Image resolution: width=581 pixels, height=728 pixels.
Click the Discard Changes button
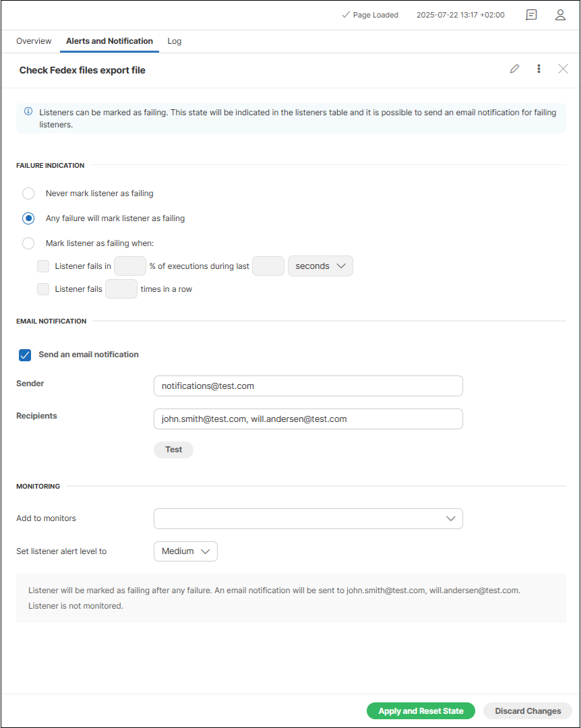528,711
